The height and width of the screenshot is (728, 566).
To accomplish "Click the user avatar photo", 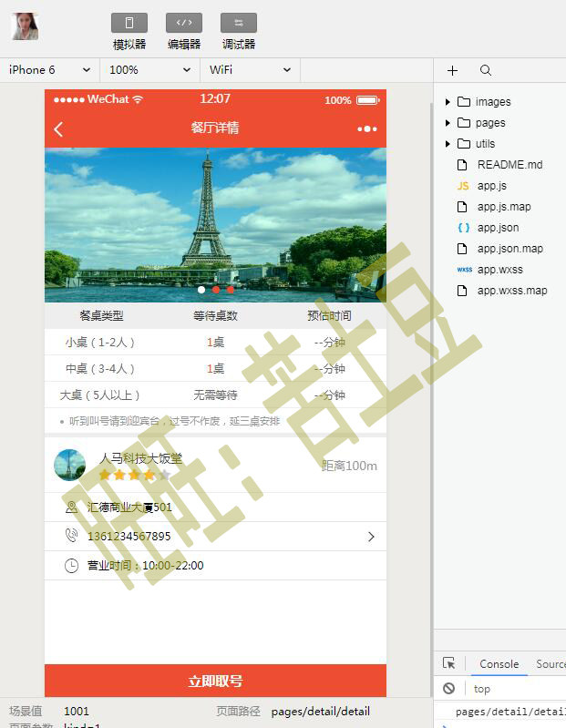I will tap(26, 26).
